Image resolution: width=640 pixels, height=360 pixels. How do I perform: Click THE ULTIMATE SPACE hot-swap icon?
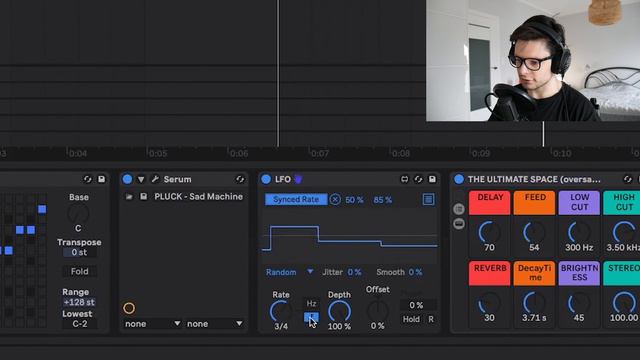point(627,179)
